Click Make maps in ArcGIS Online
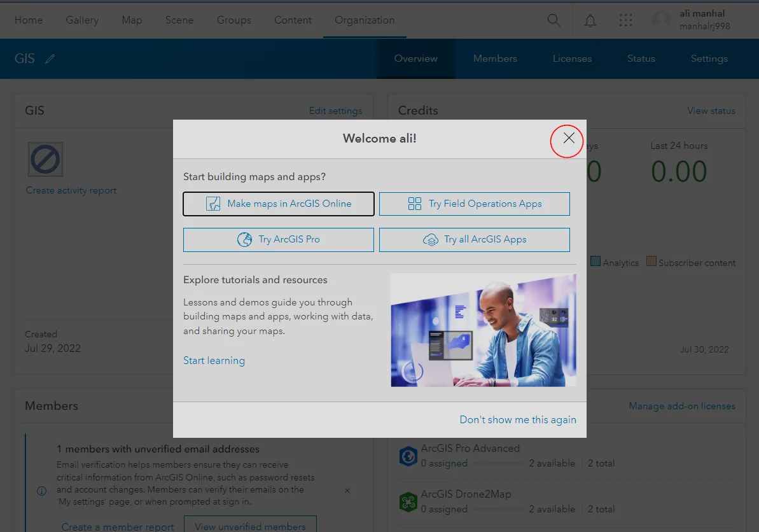 278,204
